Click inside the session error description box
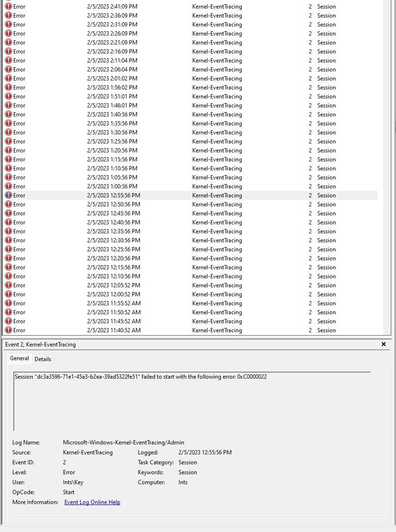396x532 pixels. (x=192, y=402)
